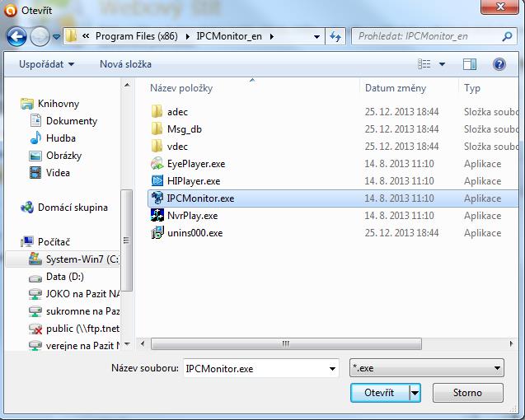Select the adec folder icon
This screenshot has width=525, height=420.
tap(157, 112)
